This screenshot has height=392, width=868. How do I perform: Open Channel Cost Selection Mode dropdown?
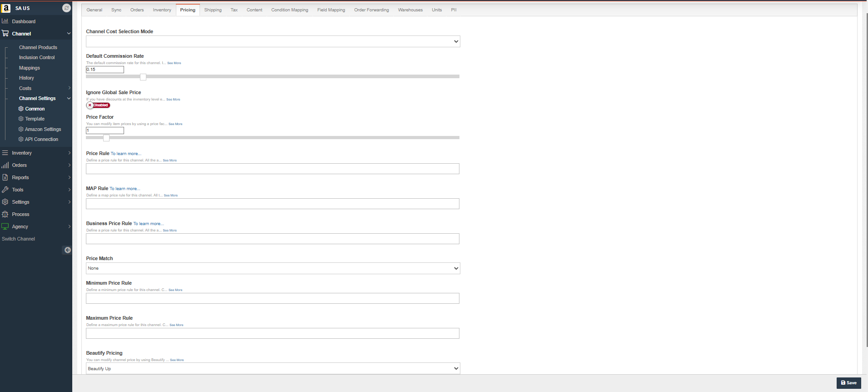click(x=273, y=41)
